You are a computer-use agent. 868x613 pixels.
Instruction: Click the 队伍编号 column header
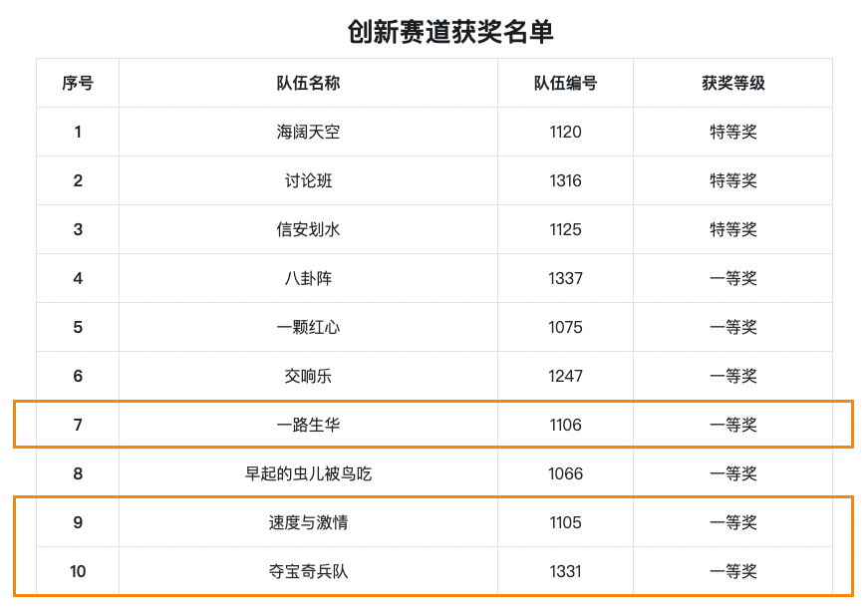[565, 83]
